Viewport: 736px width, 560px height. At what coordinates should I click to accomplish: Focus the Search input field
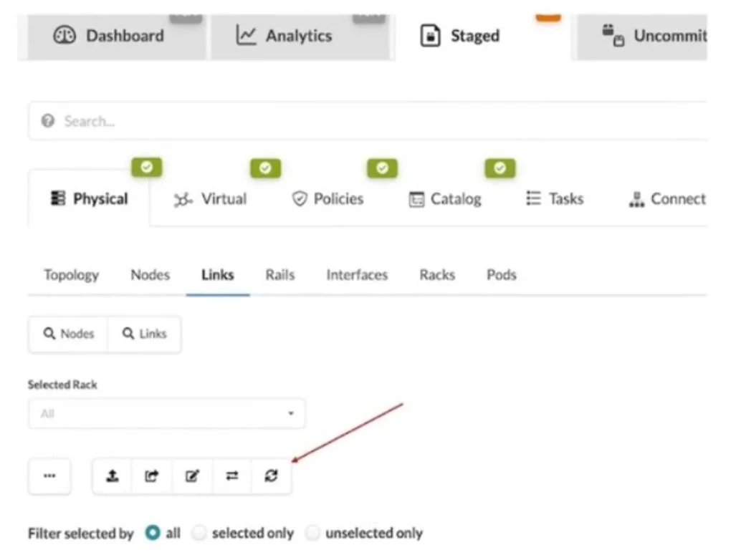[368, 121]
